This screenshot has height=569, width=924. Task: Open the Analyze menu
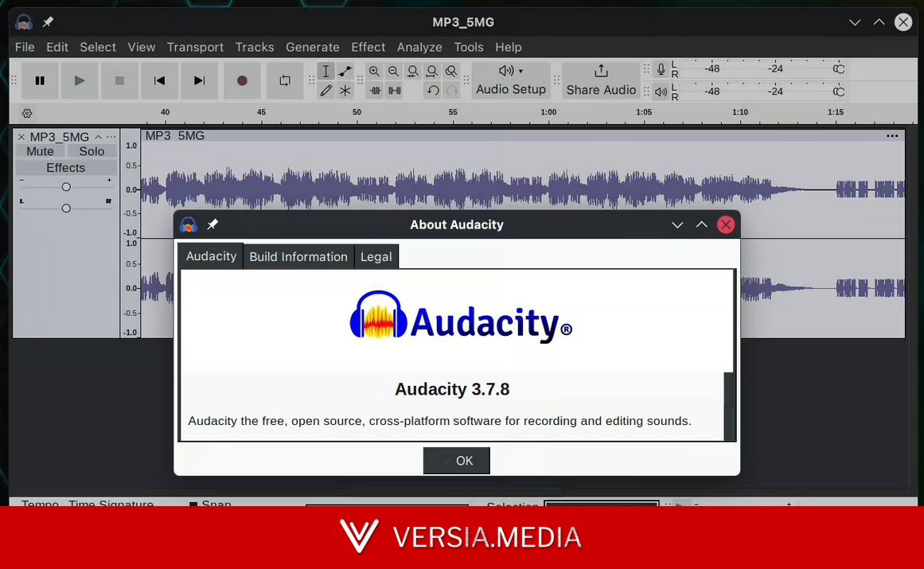click(x=419, y=47)
